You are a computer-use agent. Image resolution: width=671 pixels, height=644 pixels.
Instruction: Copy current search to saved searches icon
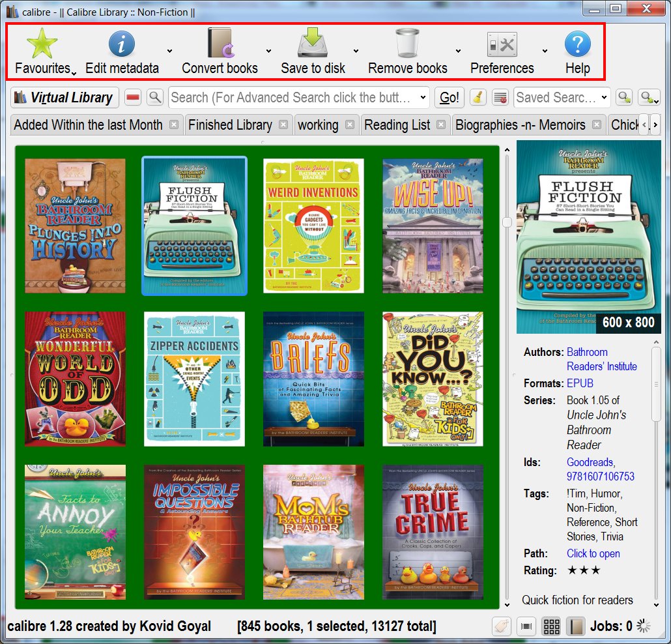624,98
